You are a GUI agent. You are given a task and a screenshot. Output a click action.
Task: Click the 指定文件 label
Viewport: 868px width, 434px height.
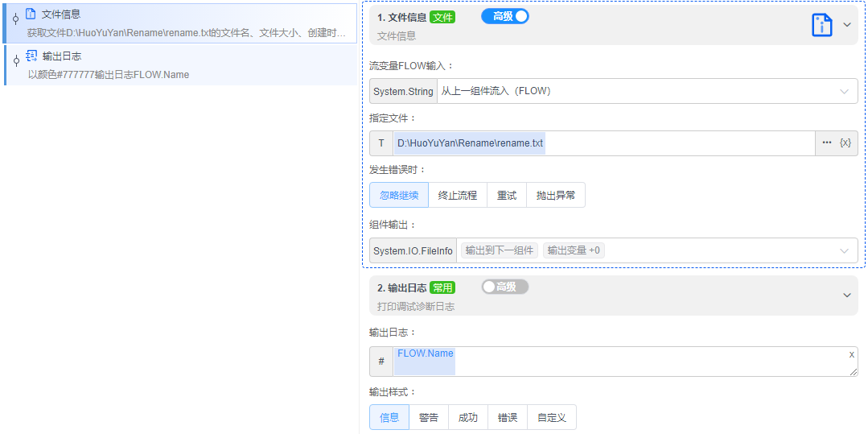(392, 118)
